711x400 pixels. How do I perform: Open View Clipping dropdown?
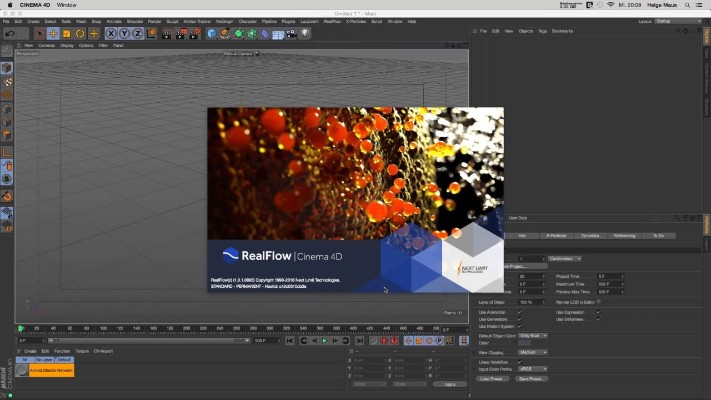[x=533, y=352]
